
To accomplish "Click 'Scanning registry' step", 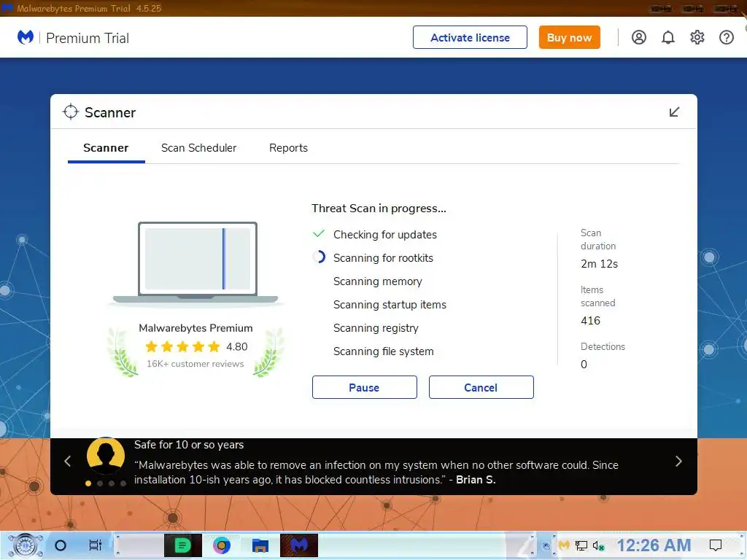I will pyautogui.click(x=376, y=328).
